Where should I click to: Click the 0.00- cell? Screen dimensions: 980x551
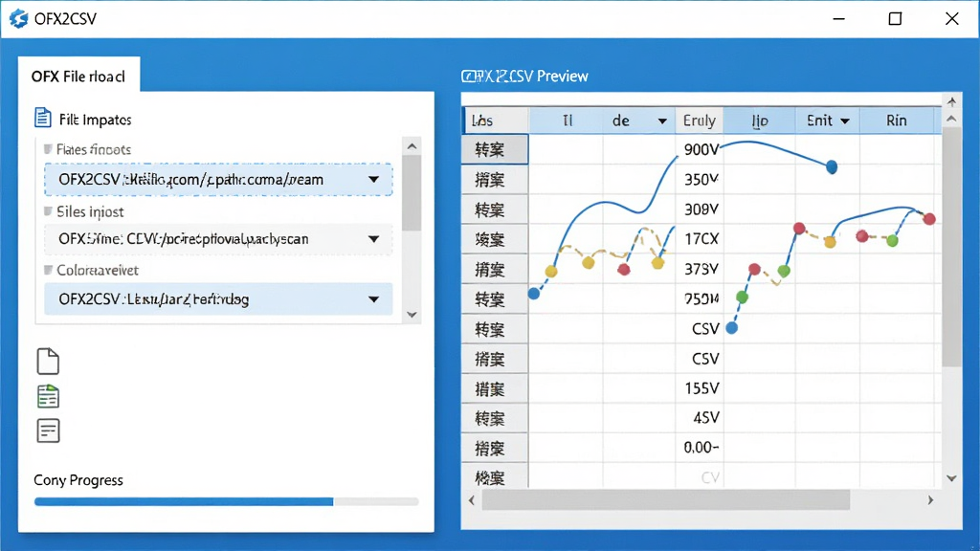tap(699, 448)
